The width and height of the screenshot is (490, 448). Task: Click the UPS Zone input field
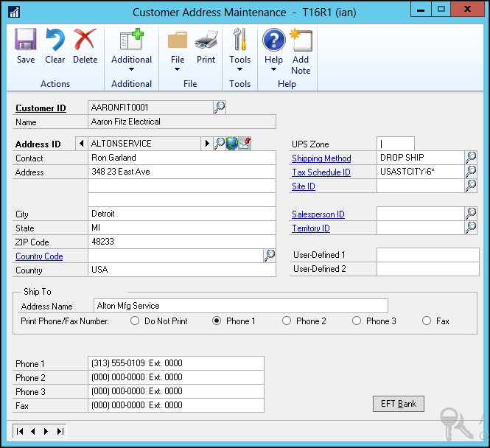point(396,144)
